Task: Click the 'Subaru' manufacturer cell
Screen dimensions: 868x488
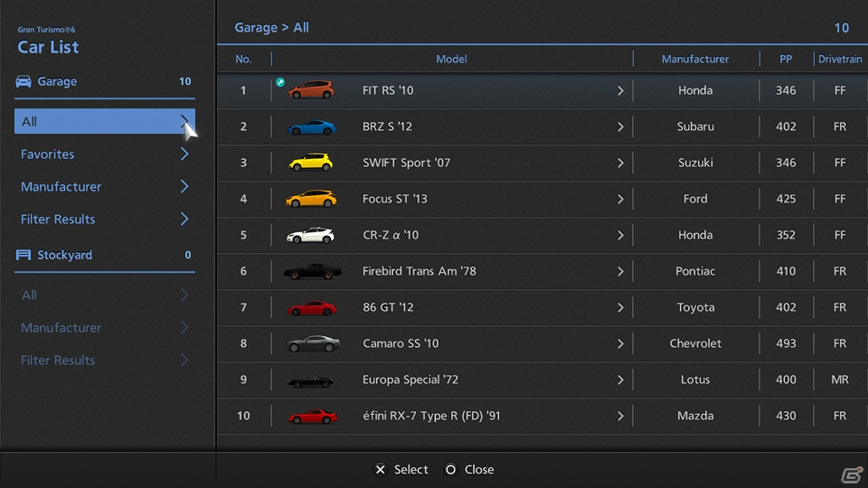Action: tap(695, 127)
